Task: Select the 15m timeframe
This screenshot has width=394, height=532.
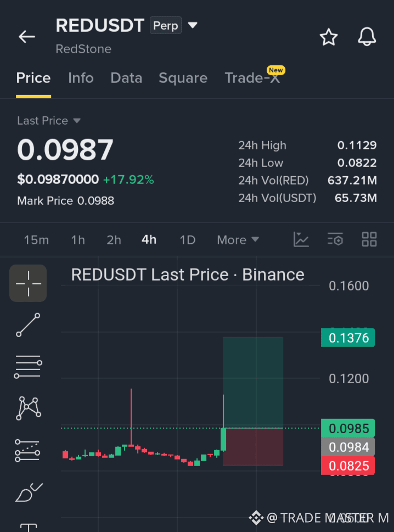Action: click(x=36, y=240)
